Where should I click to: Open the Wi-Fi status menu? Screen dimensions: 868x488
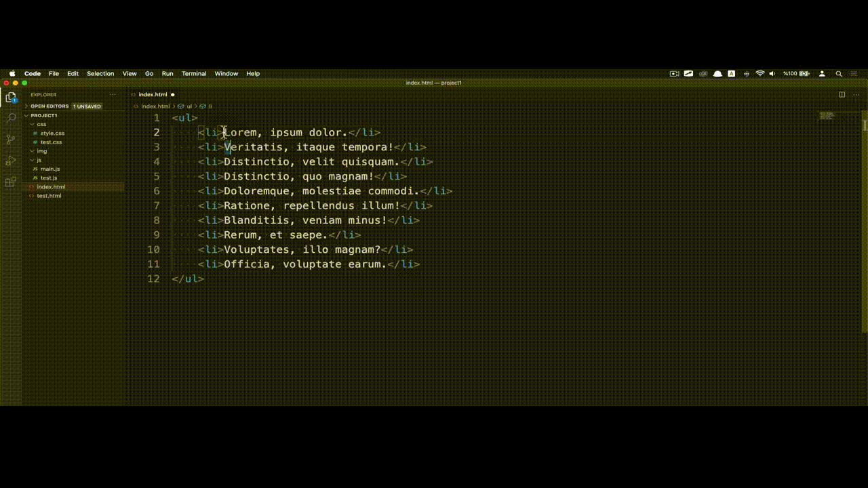tap(759, 73)
